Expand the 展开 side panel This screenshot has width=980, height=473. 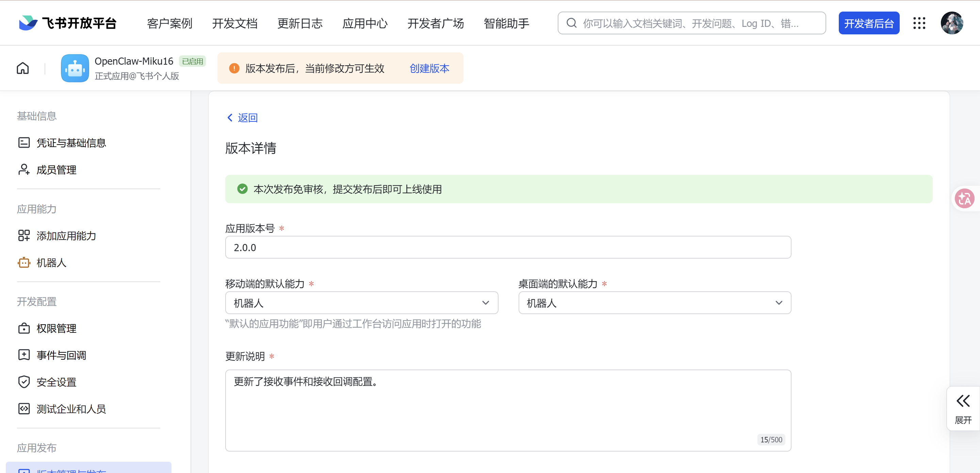(x=963, y=409)
